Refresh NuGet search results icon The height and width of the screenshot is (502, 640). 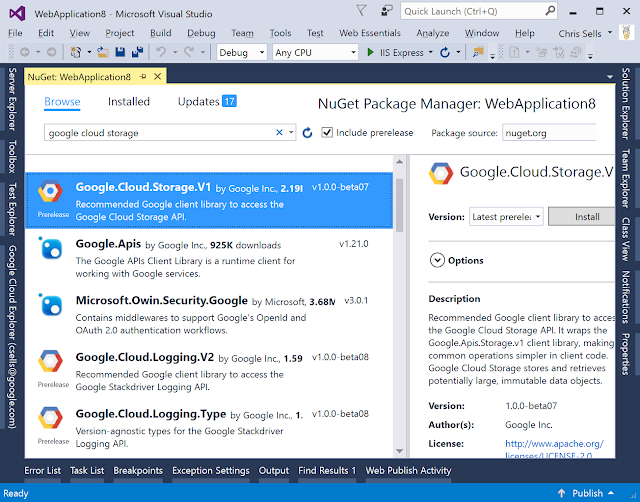tap(307, 133)
